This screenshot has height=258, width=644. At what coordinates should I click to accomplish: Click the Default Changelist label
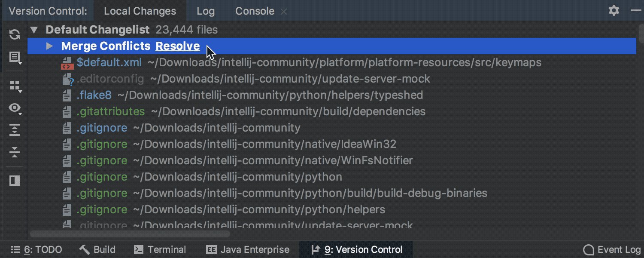point(97,30)
